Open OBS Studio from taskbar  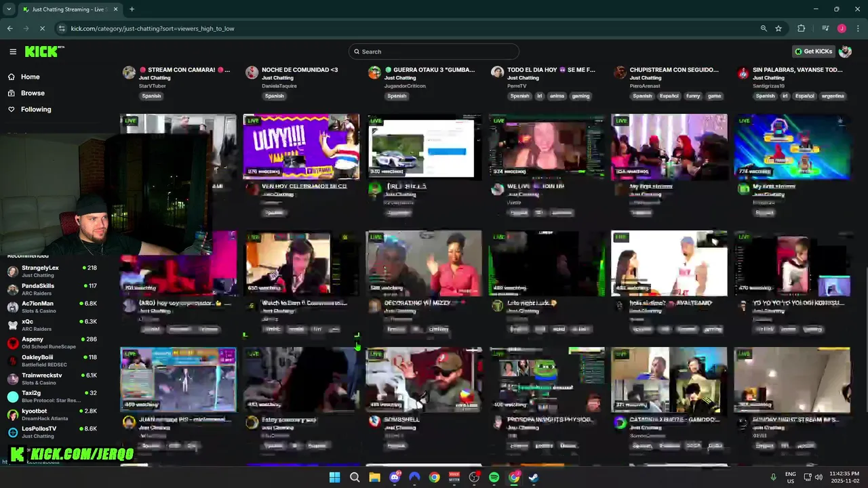coord(474,477)
